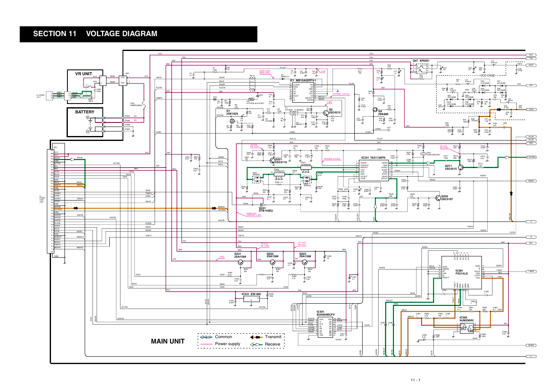Click the battery plus terminal symbol
The width and height of the screenshot is (555, 392).
click(88, 118)
